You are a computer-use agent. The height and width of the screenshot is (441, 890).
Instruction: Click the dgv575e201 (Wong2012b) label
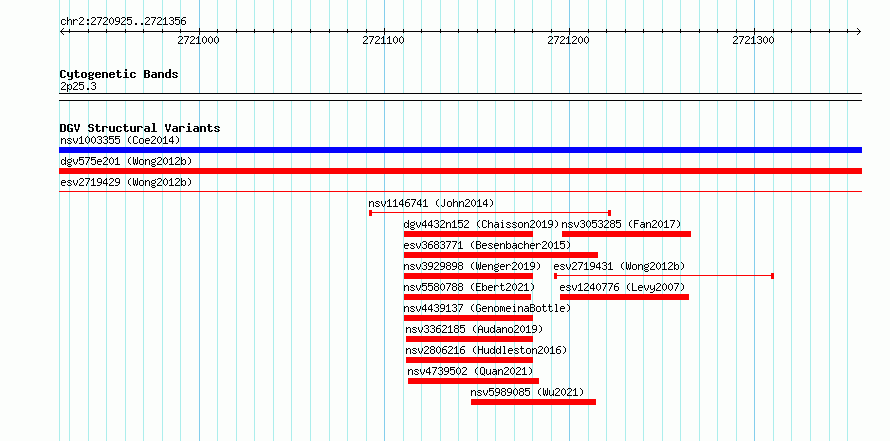pos(126,161)
